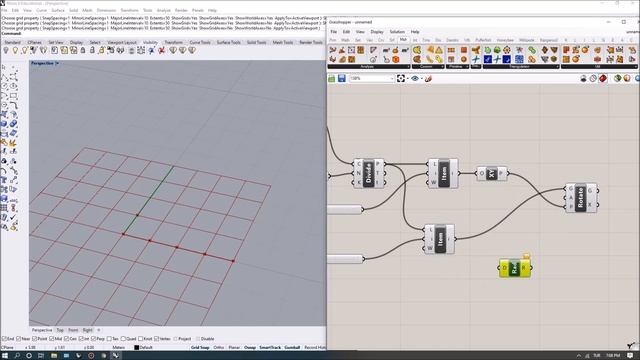Toggle Planar in status bar

pyautogui.click(x=234, y=347)
